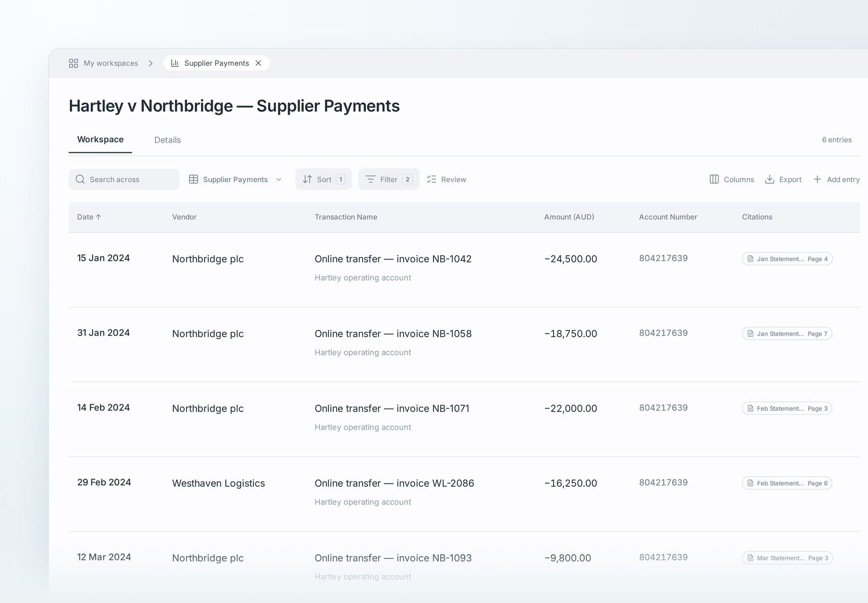Open Mar Statement Page 3 citation
The height and width of the screenshot is (603, 868).
787,558
